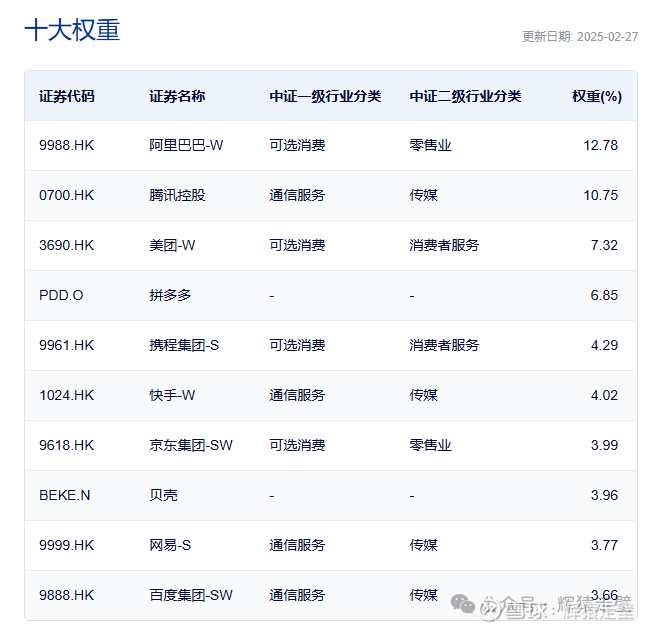The image size is (653, 631).
Task: Select stock code 0700.HK
Action: [x=67, y=195]
